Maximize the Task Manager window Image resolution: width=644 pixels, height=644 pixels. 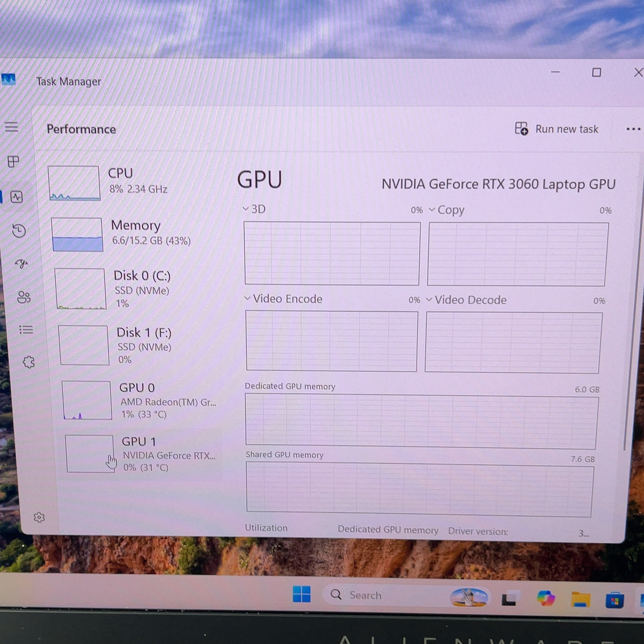pyautogui.click(x=596, y=72)
